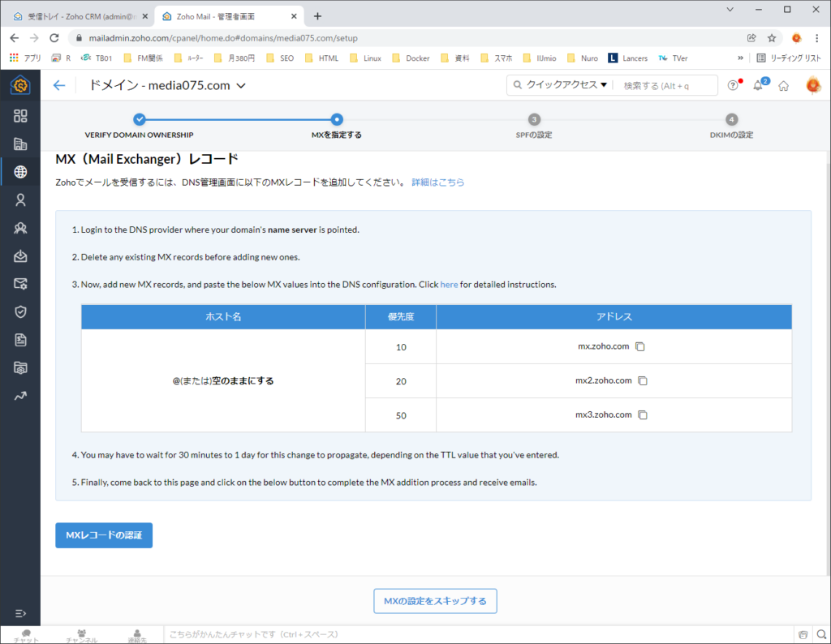This screenshot has height=644, width=831.
Task: Click the share page icon in address bar
Action: [x=751, y=38]
